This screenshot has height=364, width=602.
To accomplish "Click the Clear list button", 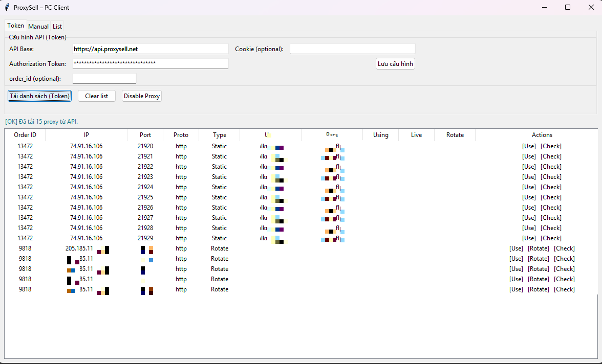I will click(x=96, y=96).
